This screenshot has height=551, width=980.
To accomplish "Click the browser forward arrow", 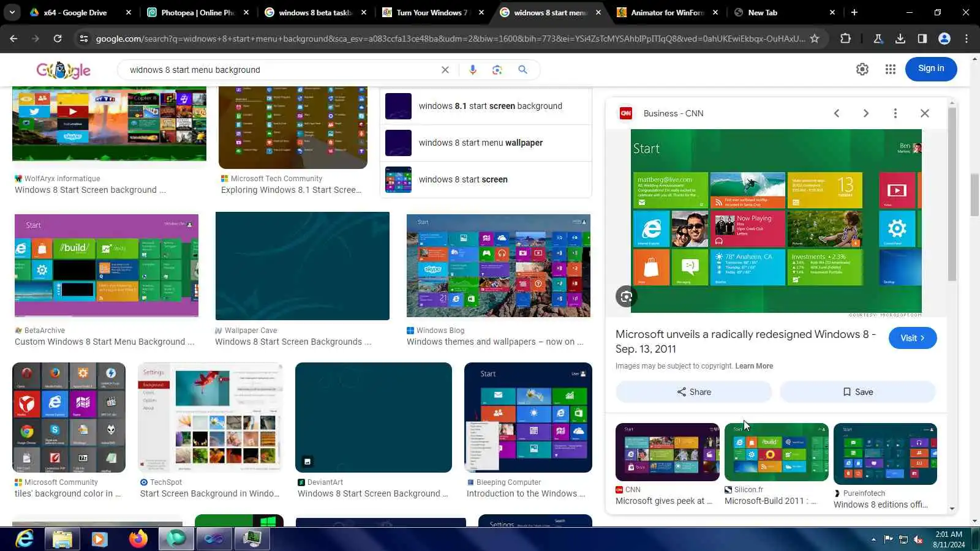I will (35, 39).
